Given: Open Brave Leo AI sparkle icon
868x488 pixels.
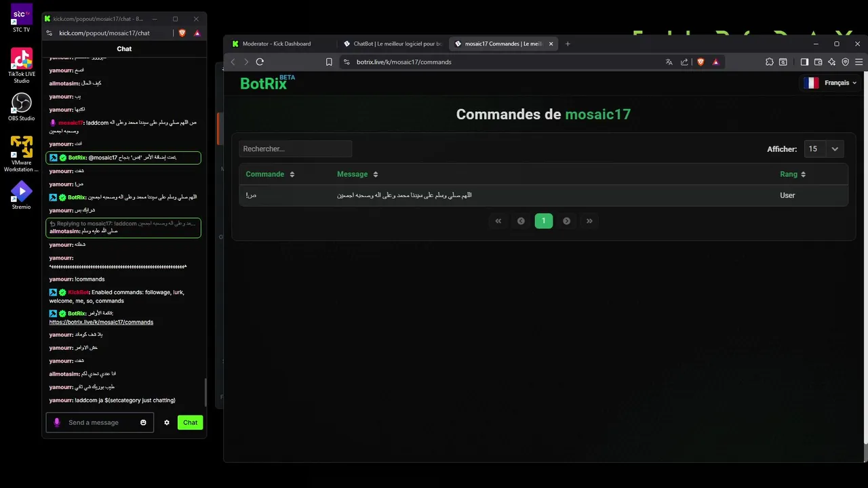Looking at the screenshot, I should pos(831,62).
